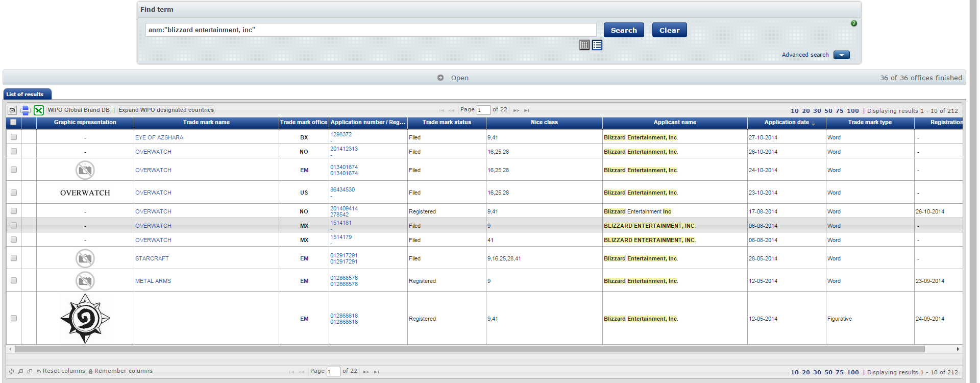Open the green help question mark icon
The width and height of the screenshot is (980, 383).
click(x=854, y=23)
